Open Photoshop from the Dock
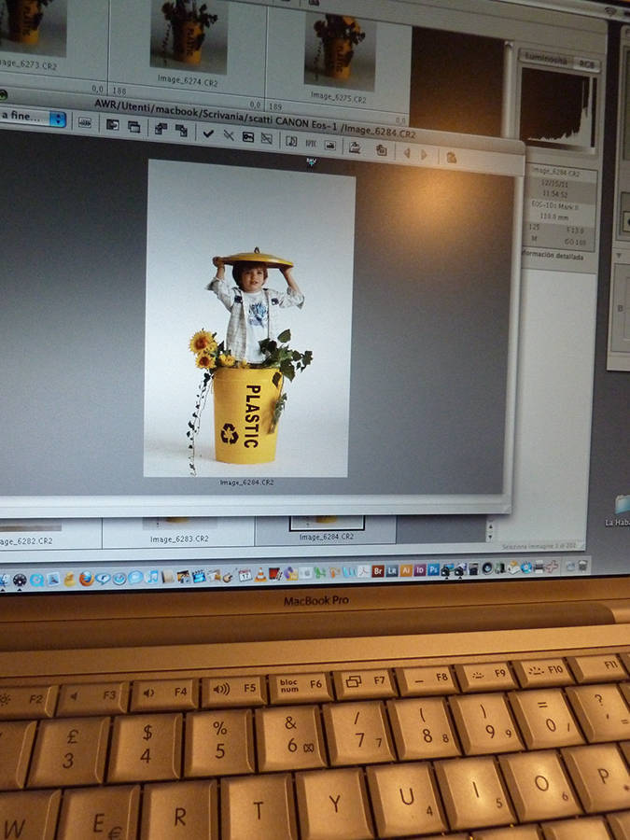 tap(433, 569)
